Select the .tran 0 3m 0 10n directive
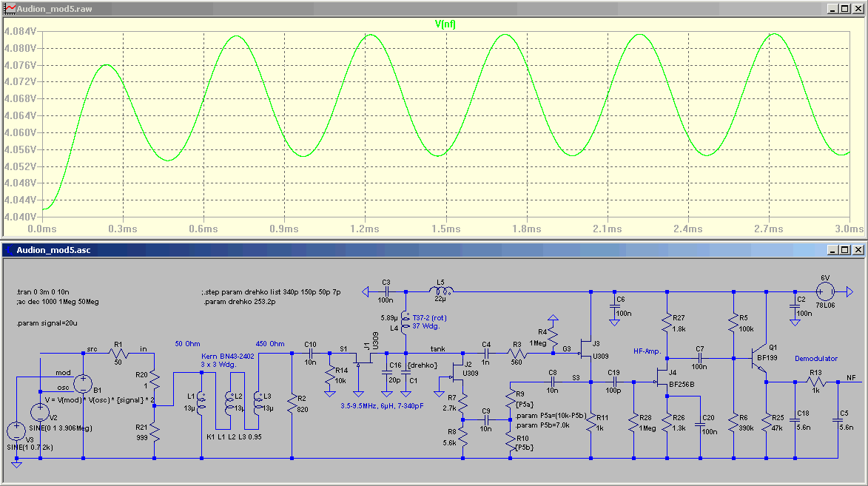The width and height of the screenshot is (868, 486). coord(43,291)
